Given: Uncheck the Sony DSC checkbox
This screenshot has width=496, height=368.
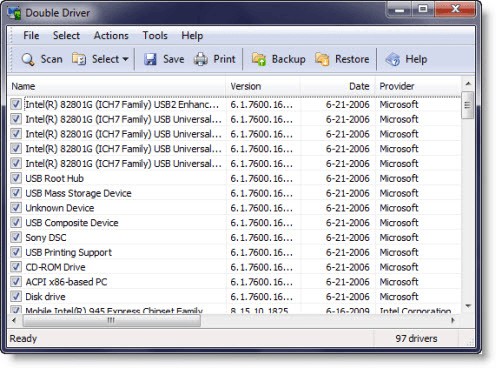Looking at the screenshot, I should click(16, 237).
